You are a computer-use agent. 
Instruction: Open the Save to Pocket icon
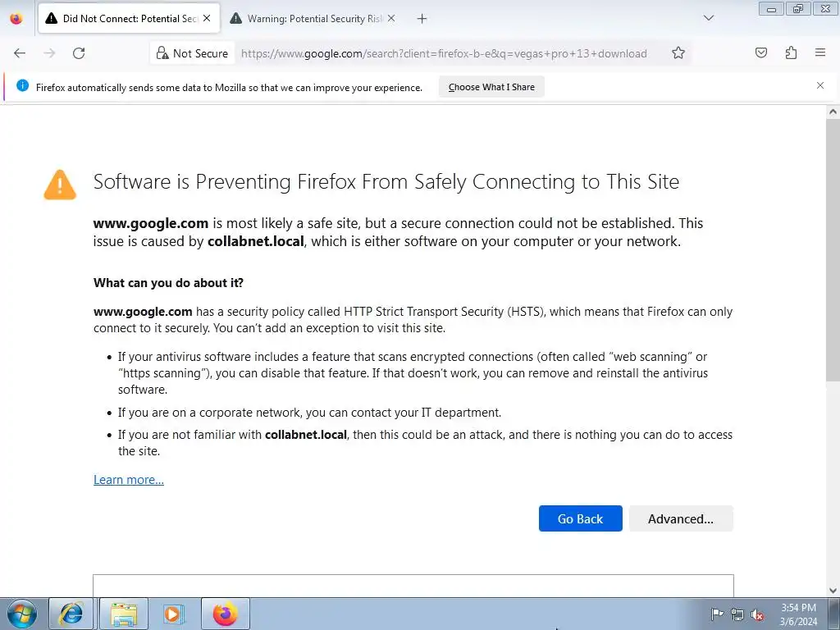click(761, 52)
